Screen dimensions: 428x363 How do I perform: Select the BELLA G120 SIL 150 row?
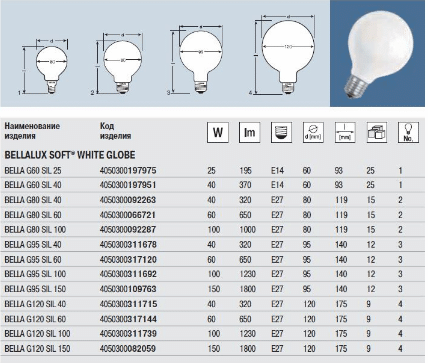pos(213,349)
